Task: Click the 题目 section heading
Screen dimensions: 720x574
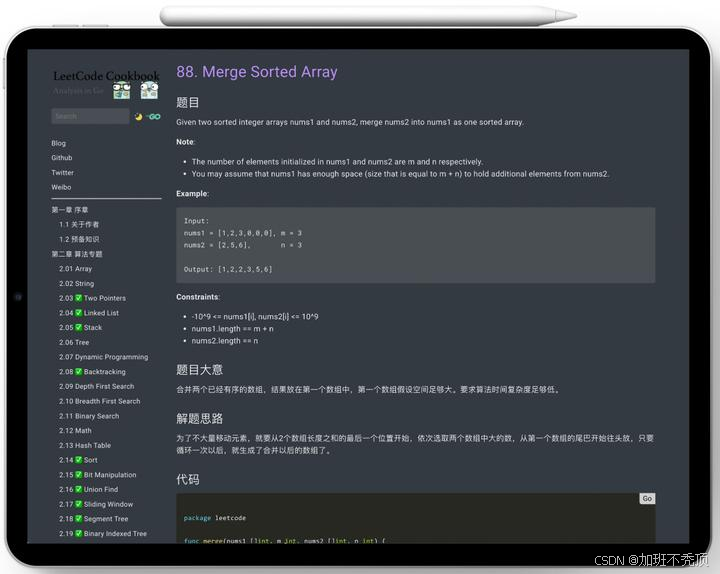Action: click(188, 102)
